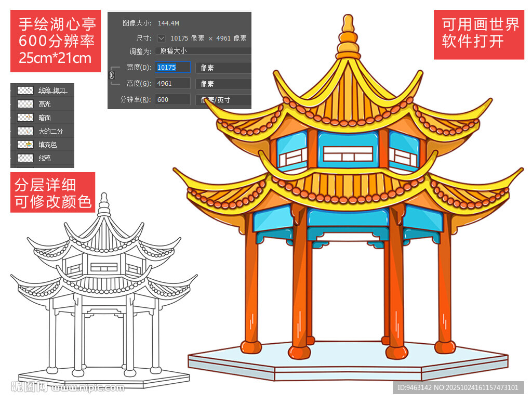Click the constrain proportions chain link icon
This screenshot has width=532, height=402.
112,75
